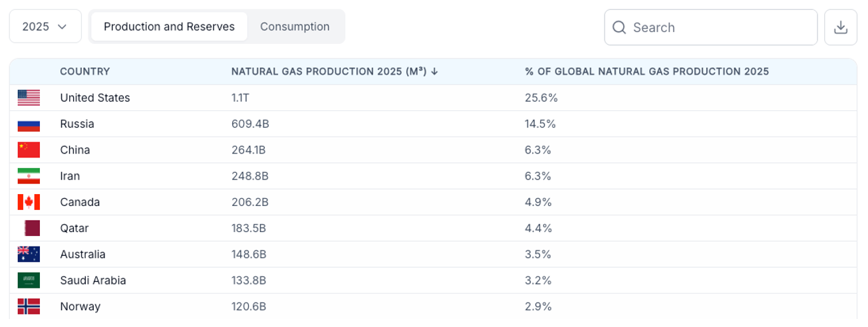Viewport: 868px width, 327px height.
Task: Click the Russia flag icon
Action: coord(29,124)
